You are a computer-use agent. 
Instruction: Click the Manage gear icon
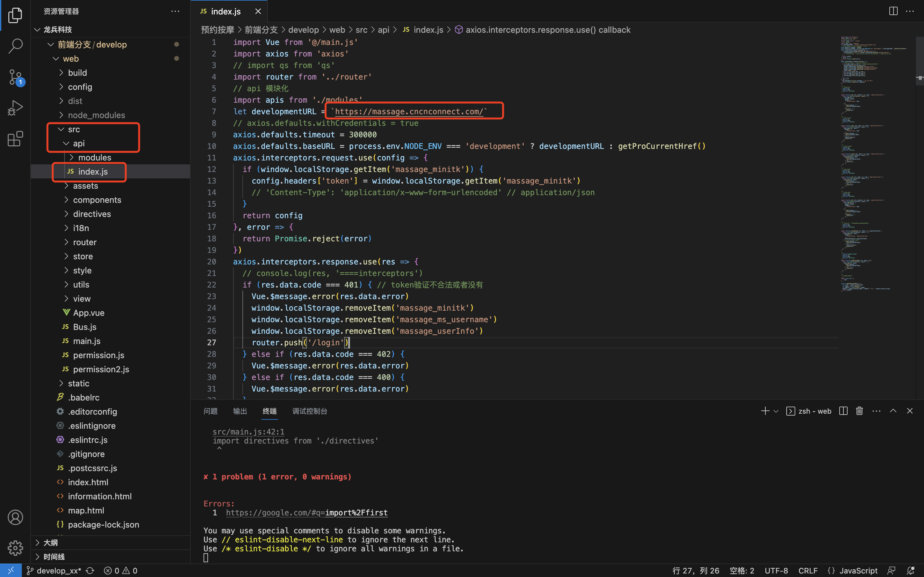[15, 547]
